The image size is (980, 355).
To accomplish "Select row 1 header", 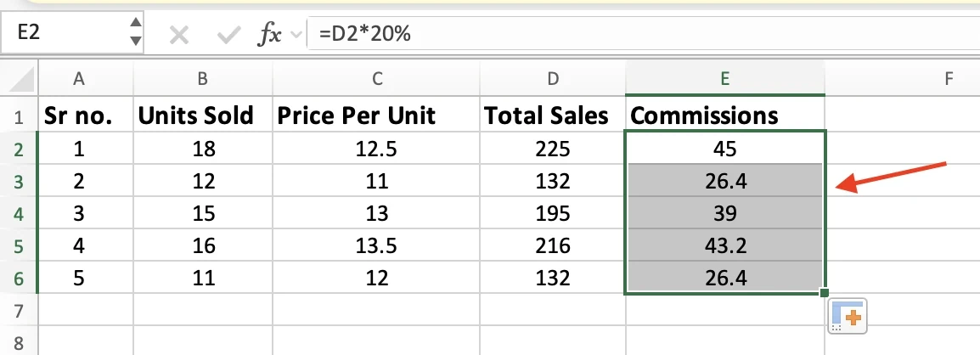I will coord(19,116).
